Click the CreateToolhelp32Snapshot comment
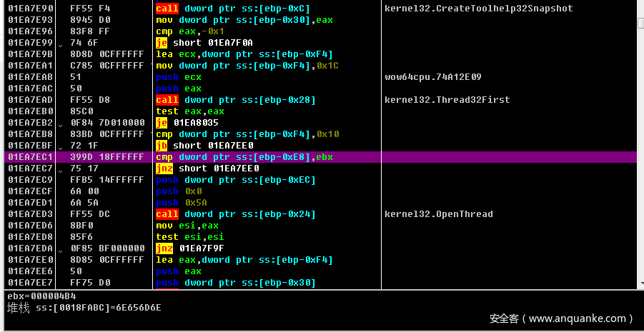 [478, 9]
